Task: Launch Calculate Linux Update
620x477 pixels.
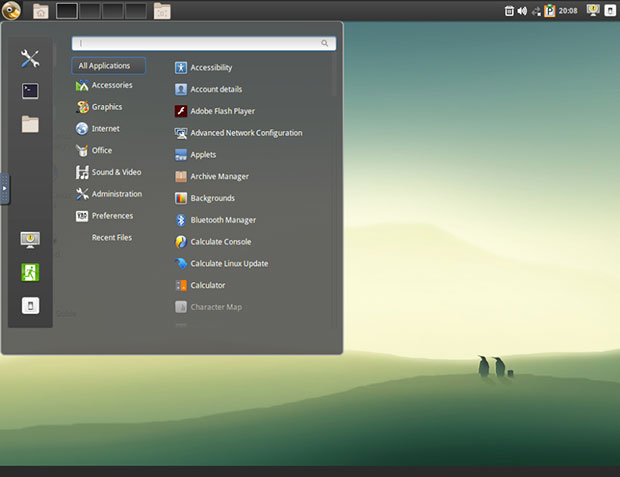Action: [221, 263]
